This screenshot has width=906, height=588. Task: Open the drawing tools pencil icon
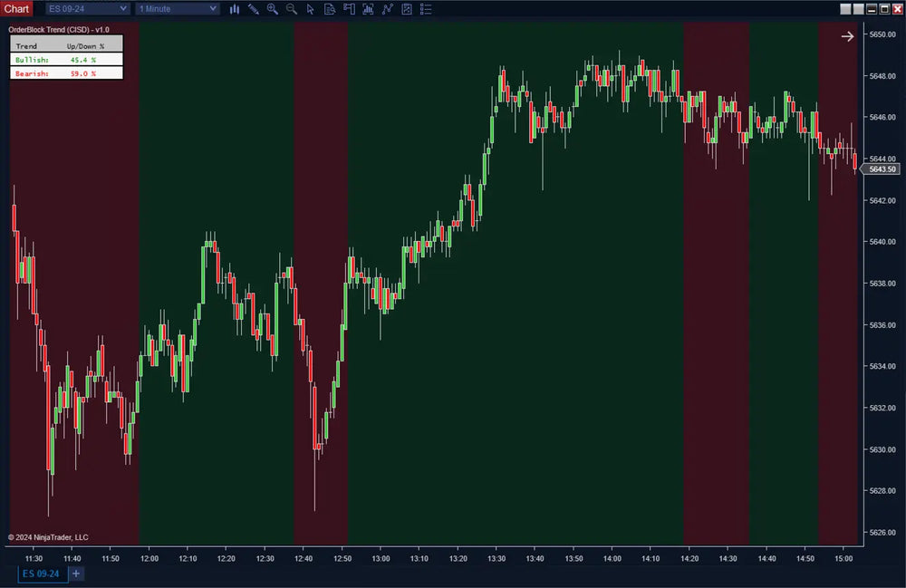pyautogui.click(x=254, y=9)
